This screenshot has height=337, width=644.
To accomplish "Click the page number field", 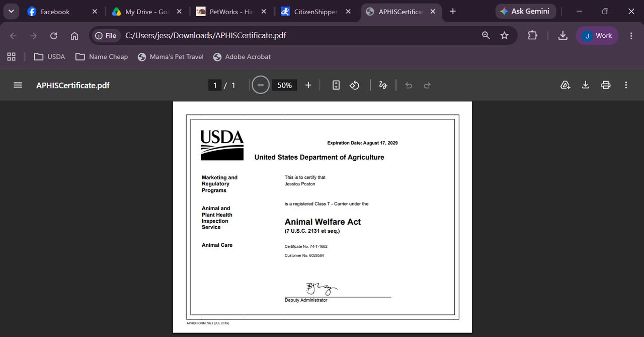I will [215, 85].
